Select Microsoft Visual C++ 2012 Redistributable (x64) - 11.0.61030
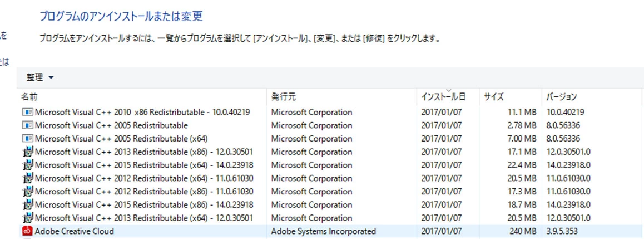 coord(143,178)
